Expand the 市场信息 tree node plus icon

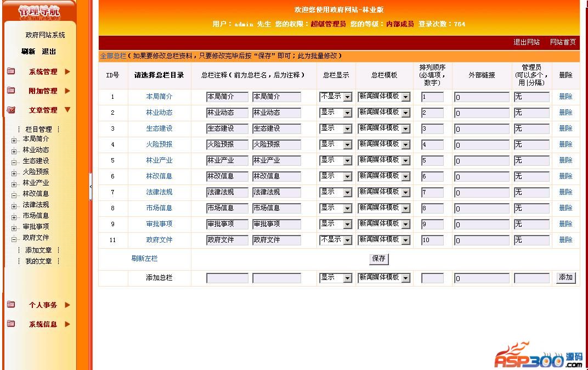pyautogui.click(x=14, y=217)
